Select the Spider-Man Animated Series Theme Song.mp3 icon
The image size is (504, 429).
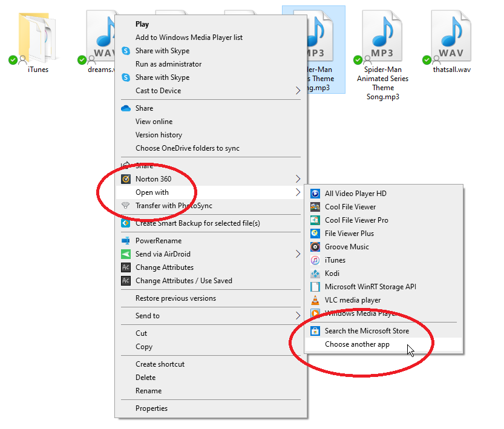coord(382,36)
